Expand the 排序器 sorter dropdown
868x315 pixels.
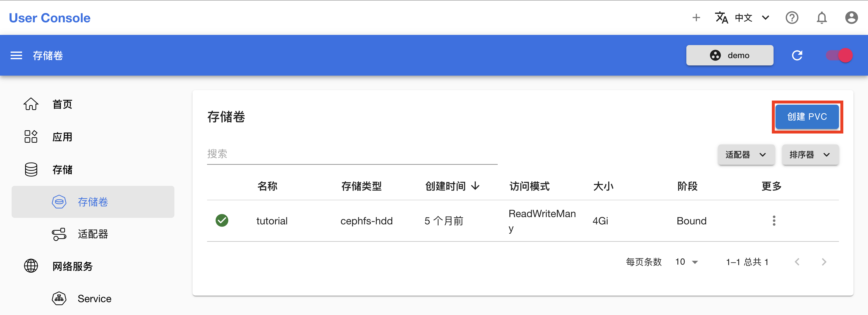coord(810,155)
